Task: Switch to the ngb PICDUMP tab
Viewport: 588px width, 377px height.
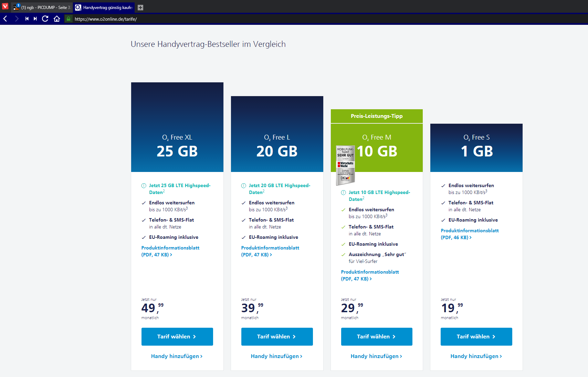Action: 42,8
